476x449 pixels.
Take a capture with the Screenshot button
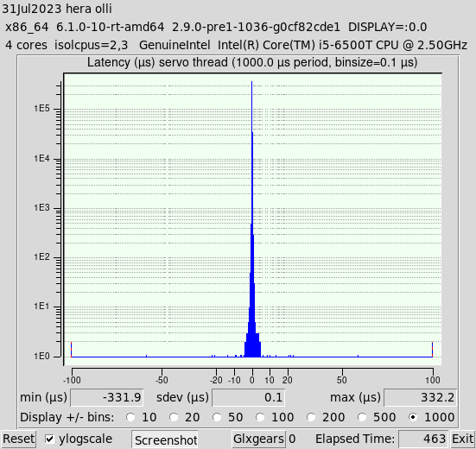[165, 440]
